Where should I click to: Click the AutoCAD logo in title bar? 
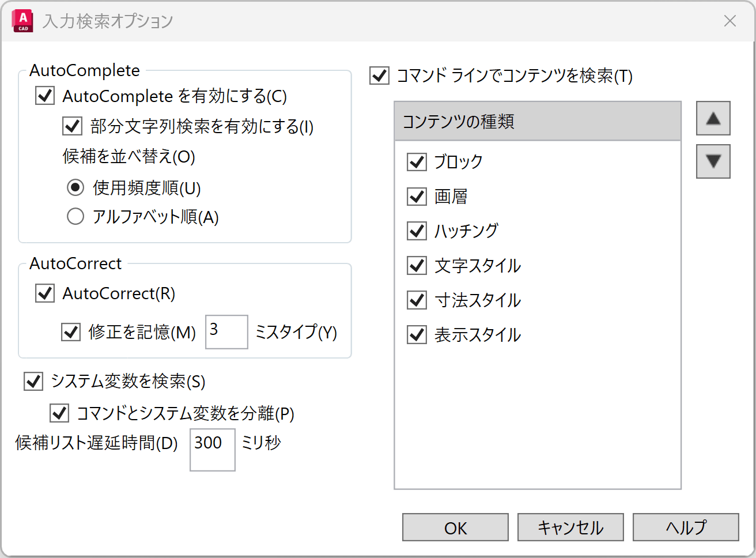click(22, 21)
